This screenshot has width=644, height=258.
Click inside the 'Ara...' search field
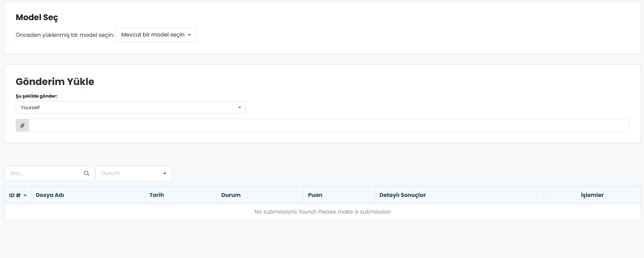pos(44,173)
